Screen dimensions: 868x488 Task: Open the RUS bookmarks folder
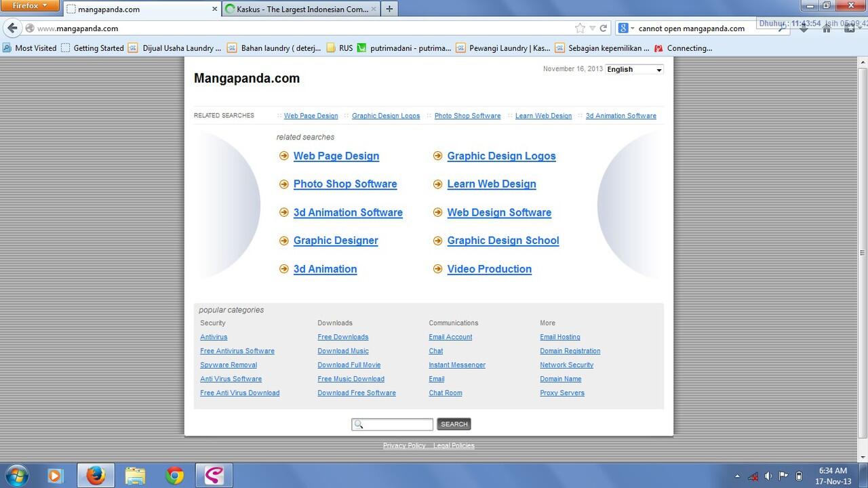[x=340, y=48]
